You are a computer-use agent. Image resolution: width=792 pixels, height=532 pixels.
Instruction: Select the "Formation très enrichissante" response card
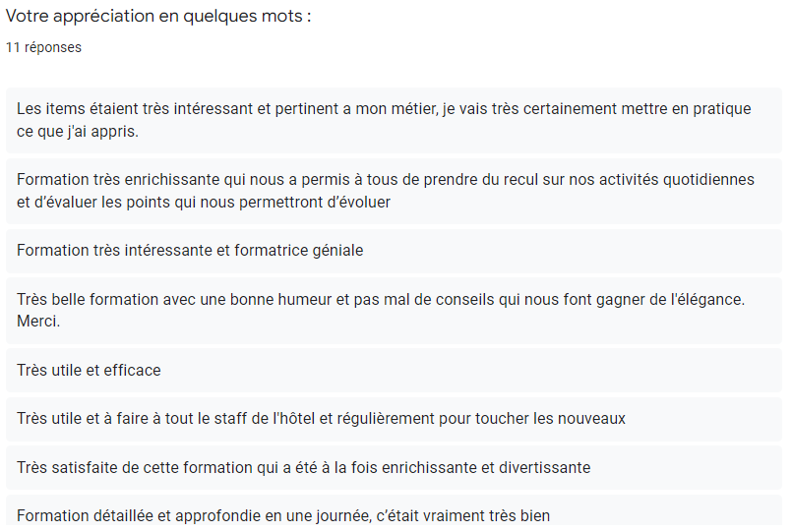(394, 191)
